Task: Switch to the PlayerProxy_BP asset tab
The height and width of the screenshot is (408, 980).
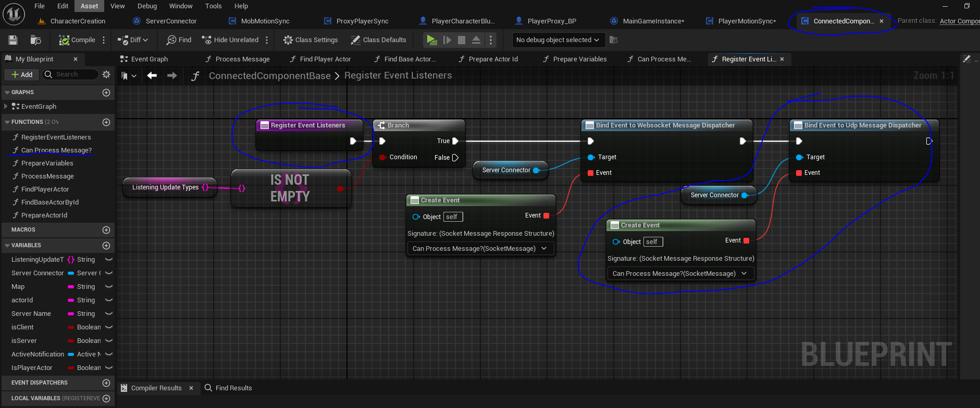Action: (546, 21)
